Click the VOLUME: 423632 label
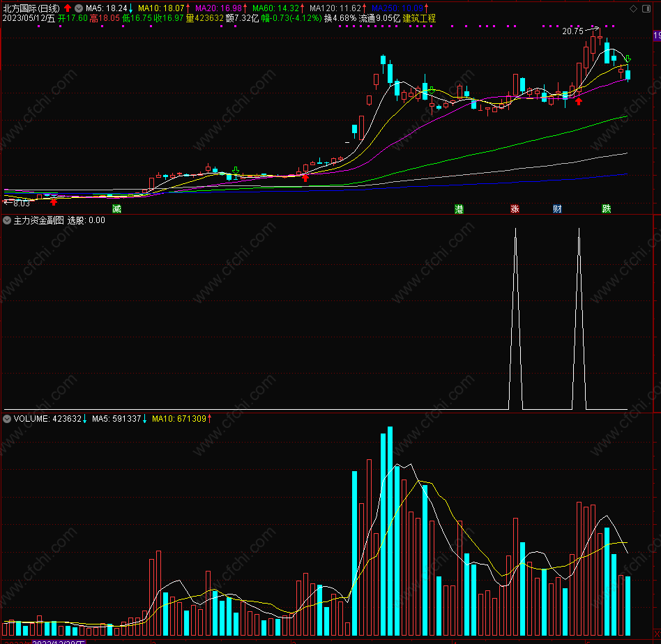This screenshot has width=661, height=644. 47,418
